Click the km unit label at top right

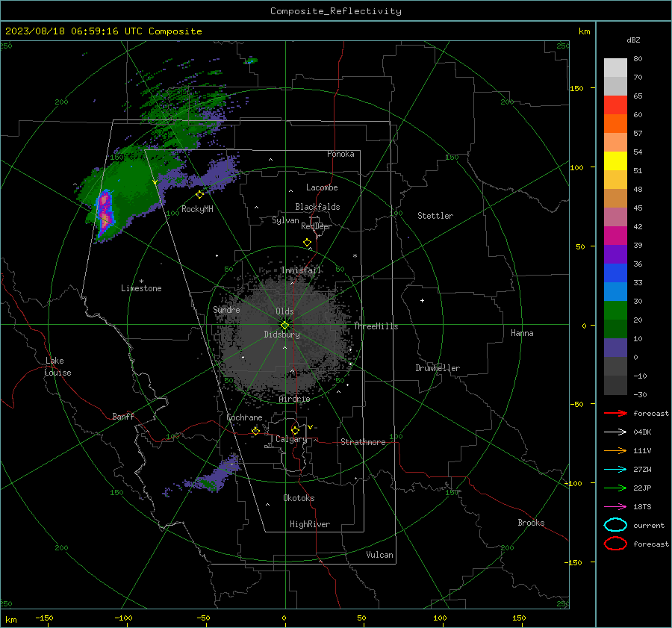pos(584,31)
